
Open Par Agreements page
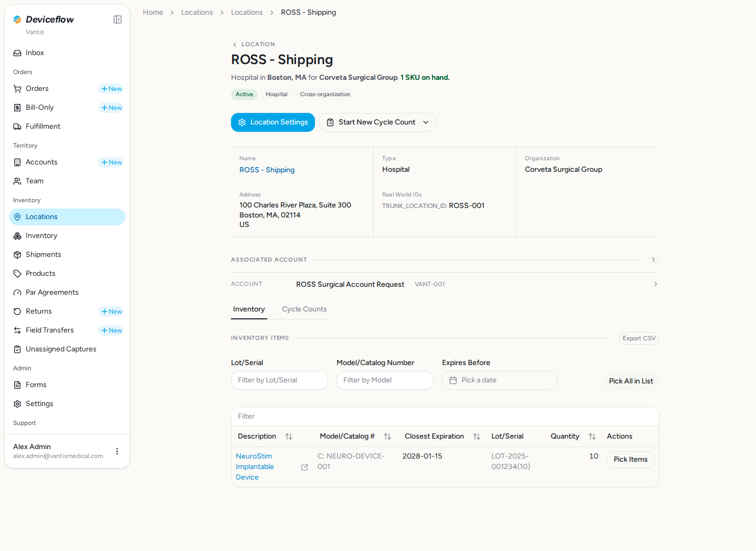(x=67, y=293)
